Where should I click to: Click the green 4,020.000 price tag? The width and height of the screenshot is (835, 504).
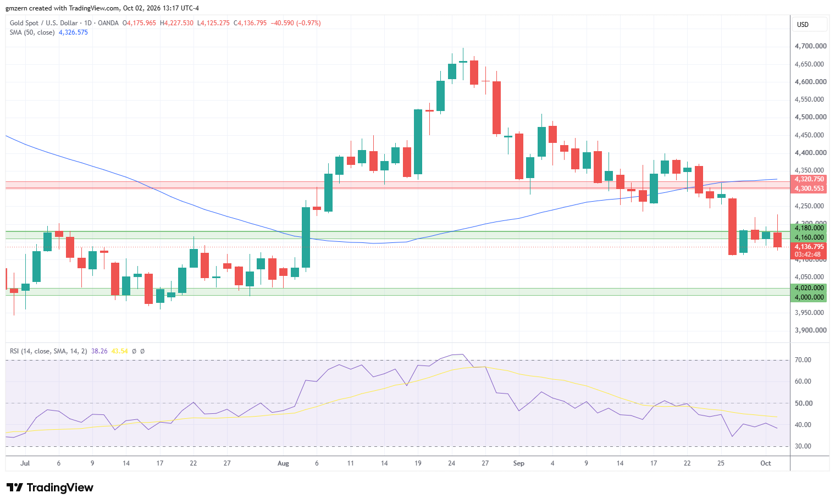[x=808, y=288]
